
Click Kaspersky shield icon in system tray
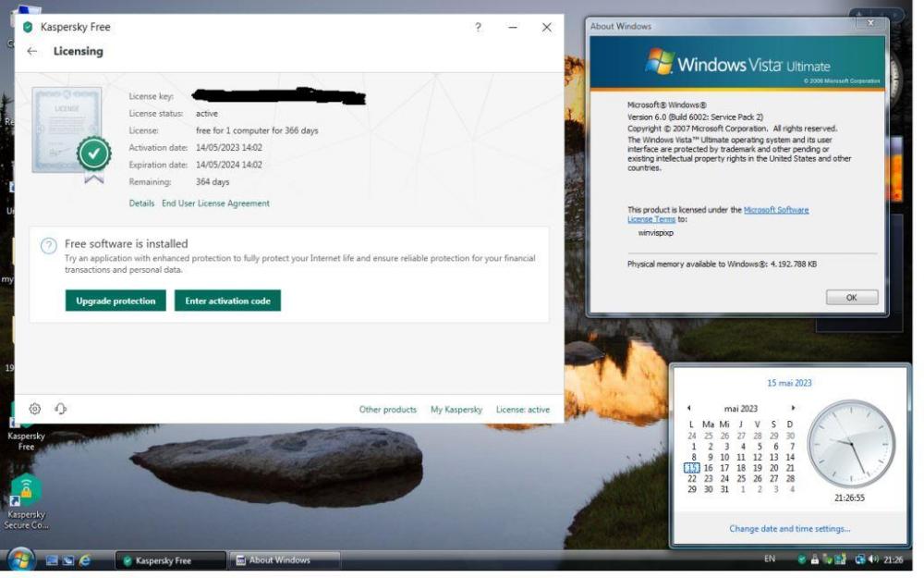[x=801, y=560]
